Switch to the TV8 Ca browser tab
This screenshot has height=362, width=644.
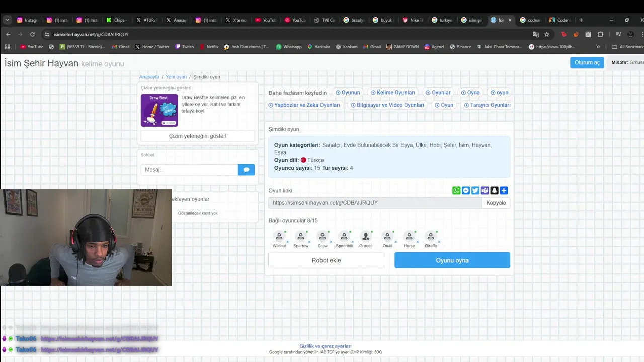point(325,20)
